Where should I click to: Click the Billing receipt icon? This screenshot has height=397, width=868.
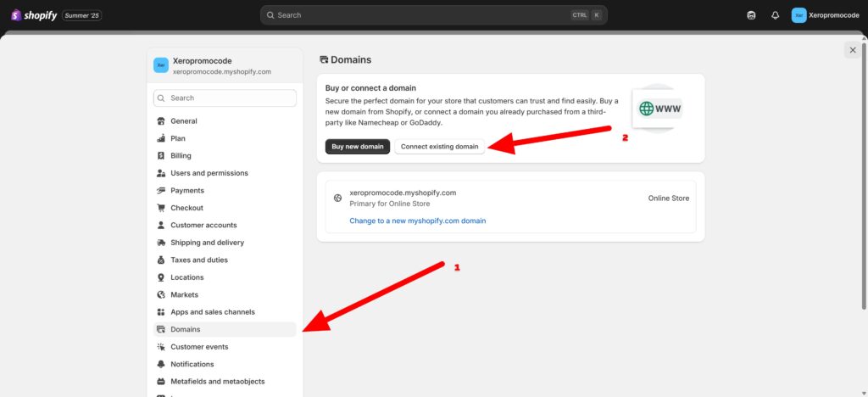(161, 155)
